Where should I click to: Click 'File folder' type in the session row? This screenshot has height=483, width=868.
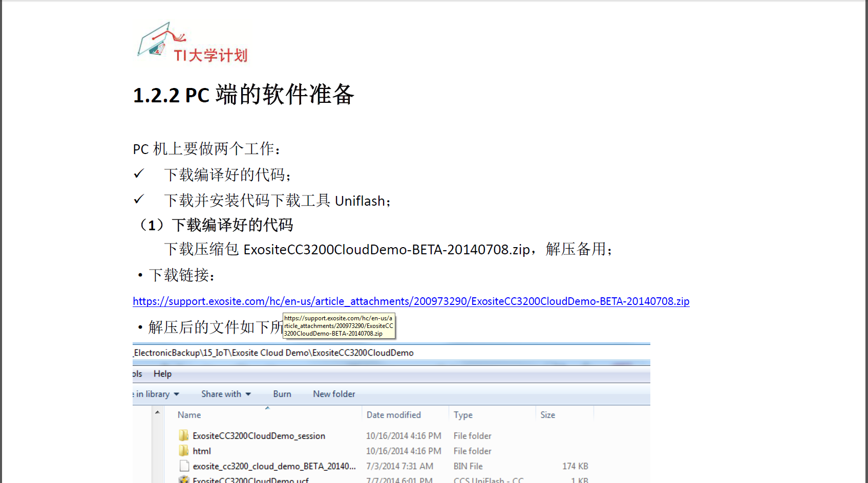pyautogui.click(x=472, y=436)
